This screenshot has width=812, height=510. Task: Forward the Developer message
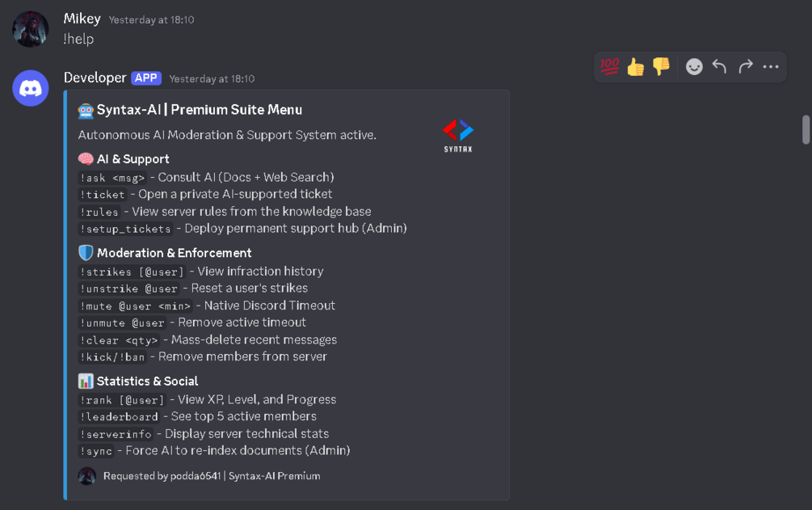tap(745, 67)
